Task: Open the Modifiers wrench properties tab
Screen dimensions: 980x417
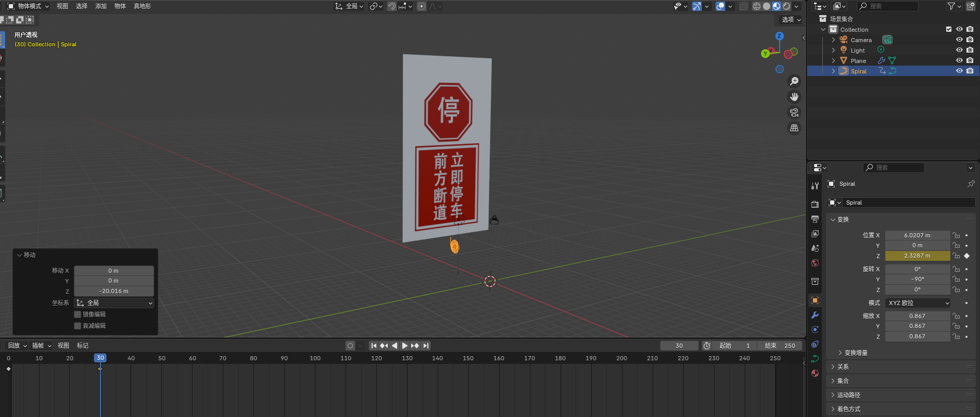Action: (x=815, y=315)
